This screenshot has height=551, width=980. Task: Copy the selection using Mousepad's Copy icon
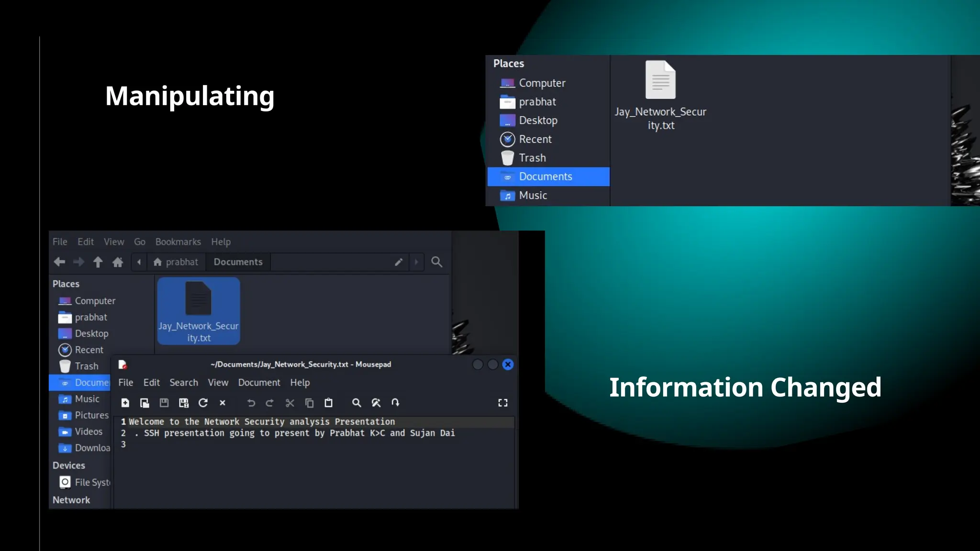tap(310, 403)
